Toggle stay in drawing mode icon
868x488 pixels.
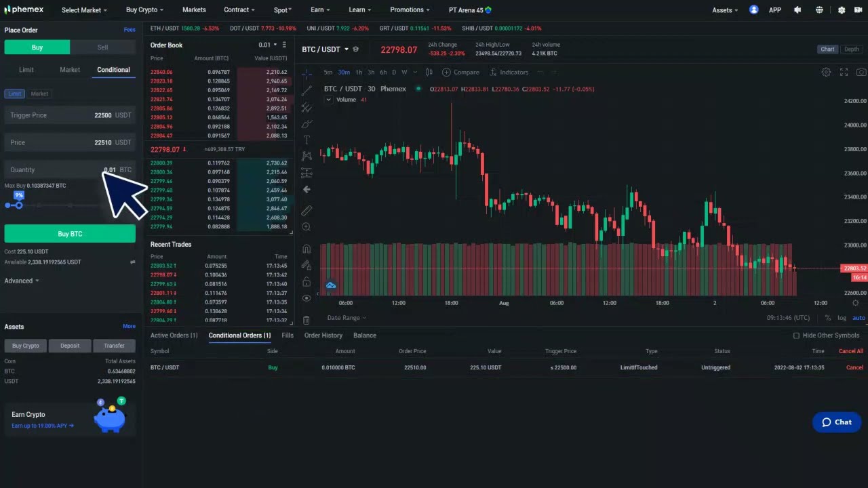point(307,265)
